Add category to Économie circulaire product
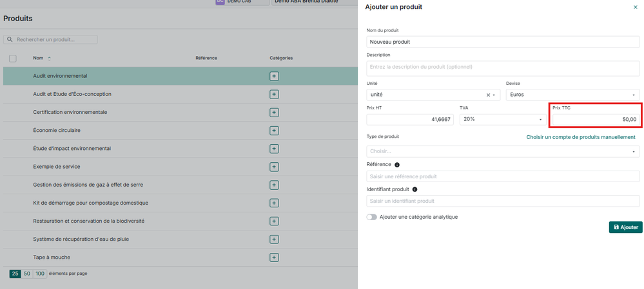The height and width of the screenshot is (289, 644). 274,131
